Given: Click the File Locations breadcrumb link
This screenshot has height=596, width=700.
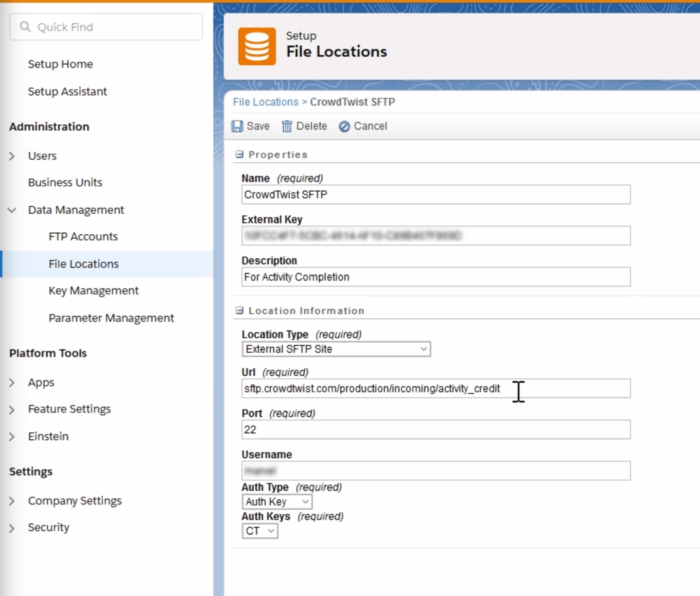Looking at the screenshot, I should tap(266, 102).
